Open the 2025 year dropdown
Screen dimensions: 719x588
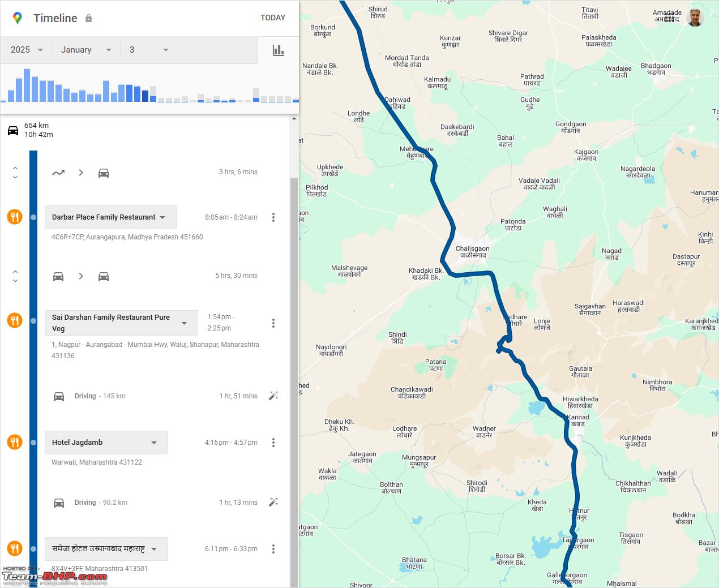pos(27,50)
